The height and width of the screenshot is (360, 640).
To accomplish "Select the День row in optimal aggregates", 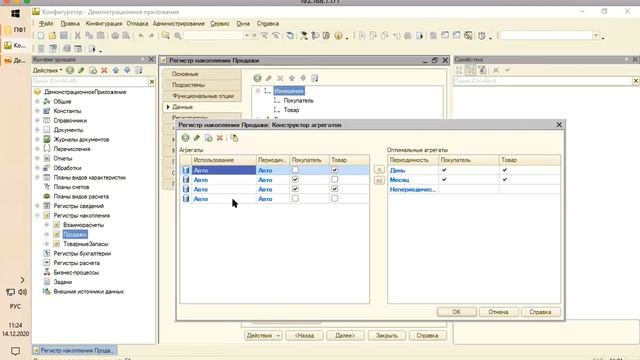I will coord(474,170).
